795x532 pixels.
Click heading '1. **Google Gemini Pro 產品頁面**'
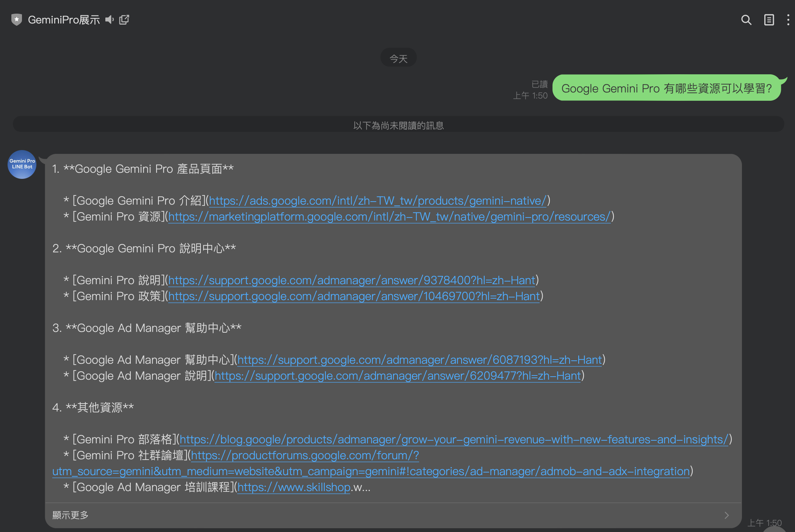coord(143,169)
